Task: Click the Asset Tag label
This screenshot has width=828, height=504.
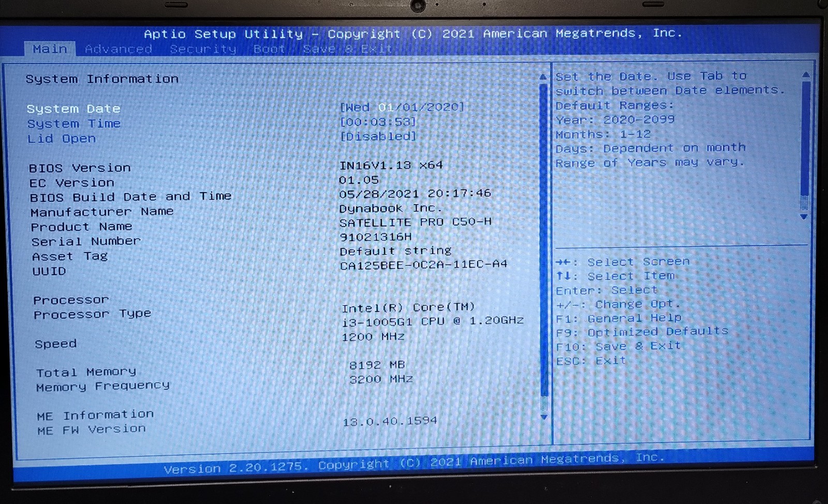Action: (x=70, y=257)
